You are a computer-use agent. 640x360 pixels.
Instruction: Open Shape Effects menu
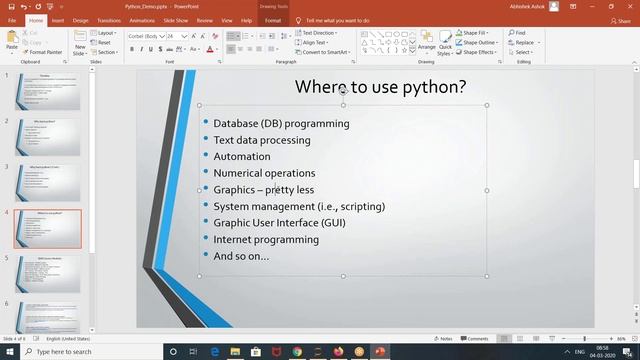pyautogui.click(x=476, y=52)
